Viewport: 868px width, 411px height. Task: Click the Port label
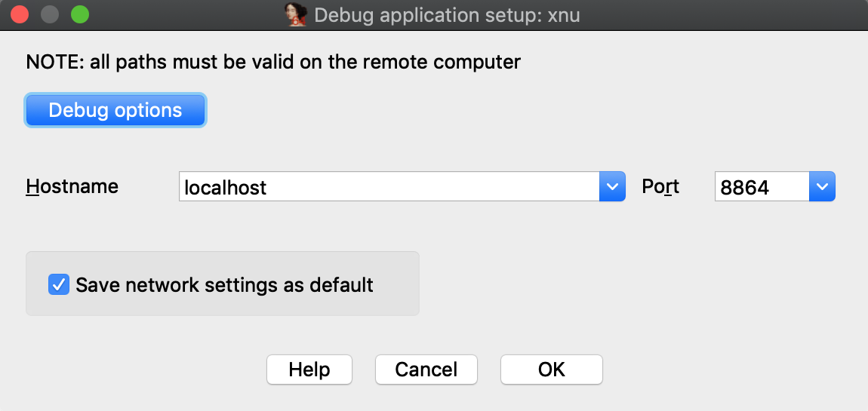point(660,186)
